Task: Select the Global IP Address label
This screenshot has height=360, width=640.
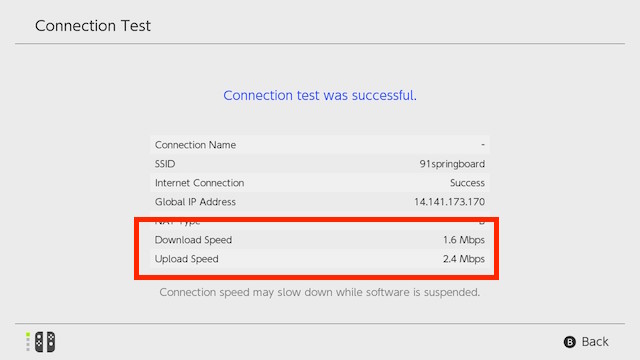Action: tap(195, 202)
